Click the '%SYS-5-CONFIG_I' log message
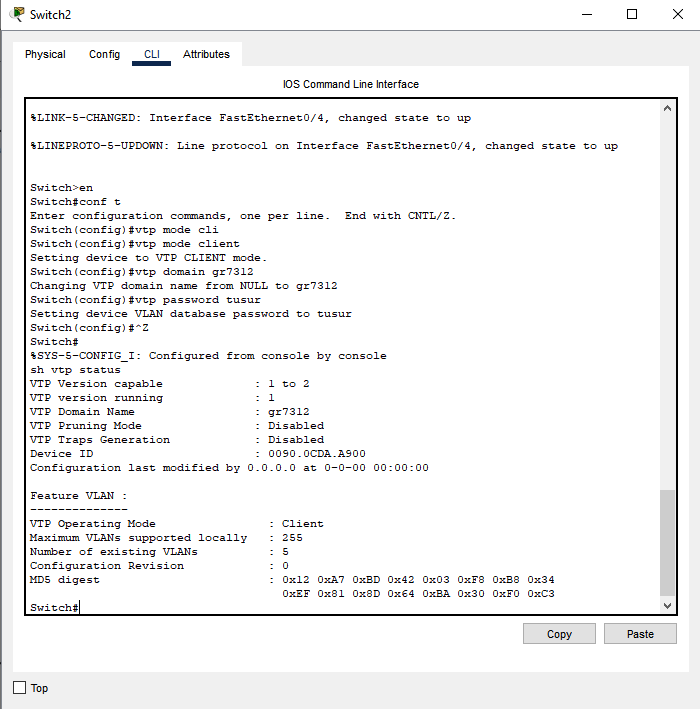This screenshot has width=700, height=709. (x=208, y=356)
